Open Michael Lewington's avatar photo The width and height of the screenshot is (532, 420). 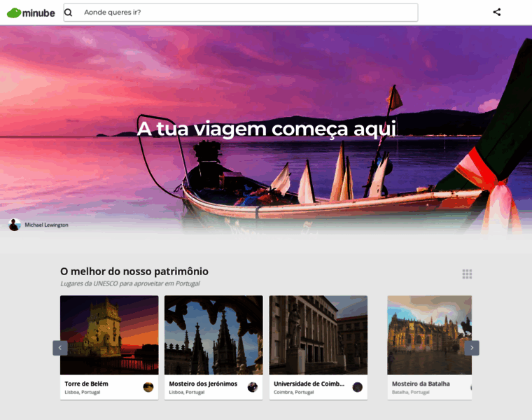tap(14, 225)
